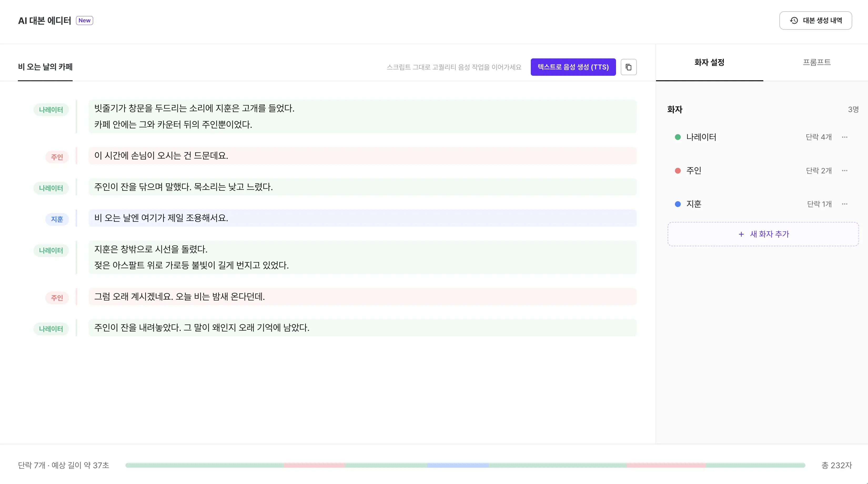Click 단락 4개 count for 나레이터
The image size is (868, 484).
[819, 137]
